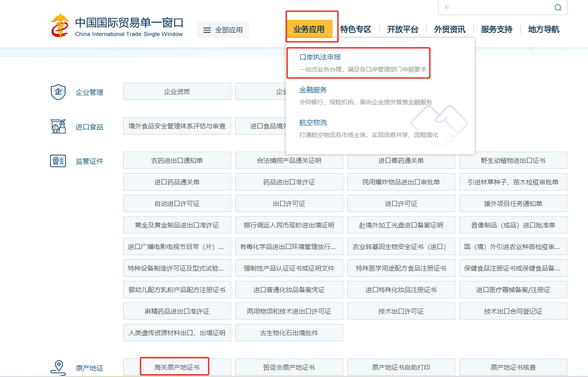Click the 自动进口许可证 button
The image size is (588, 377).
click(x=177, y=203)
